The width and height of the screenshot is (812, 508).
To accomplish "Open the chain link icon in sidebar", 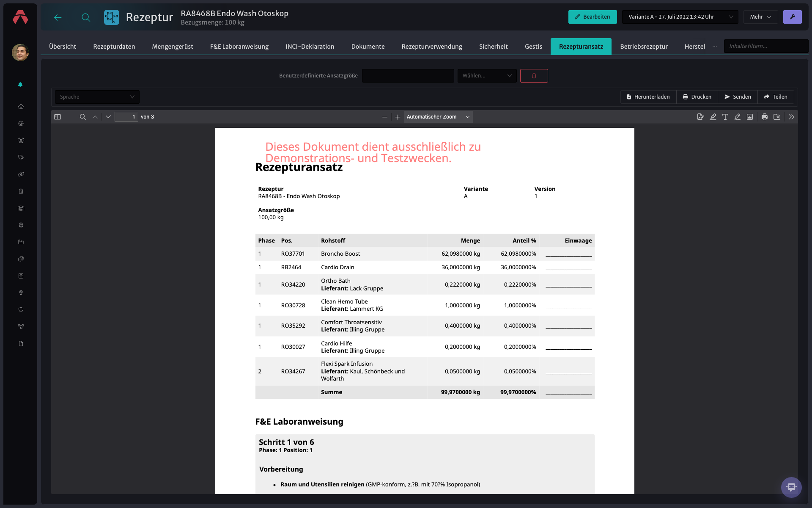I will click(21, 174).
